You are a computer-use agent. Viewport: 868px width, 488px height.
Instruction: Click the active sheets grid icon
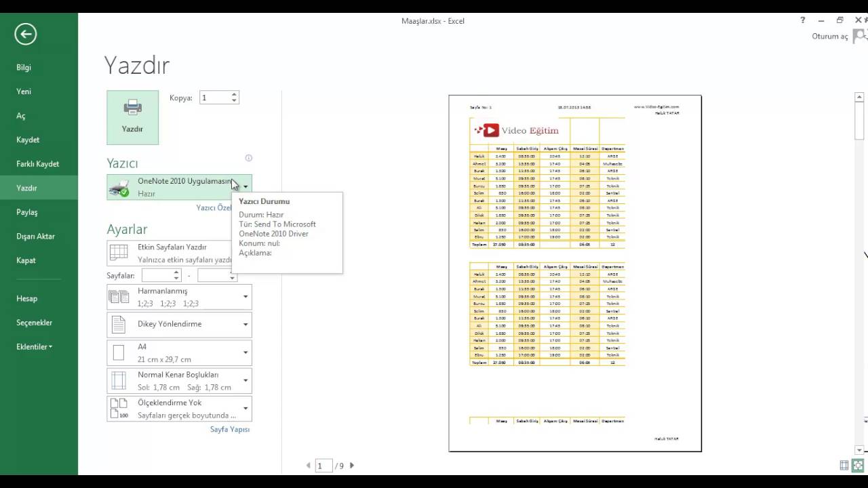click(119, 253)
